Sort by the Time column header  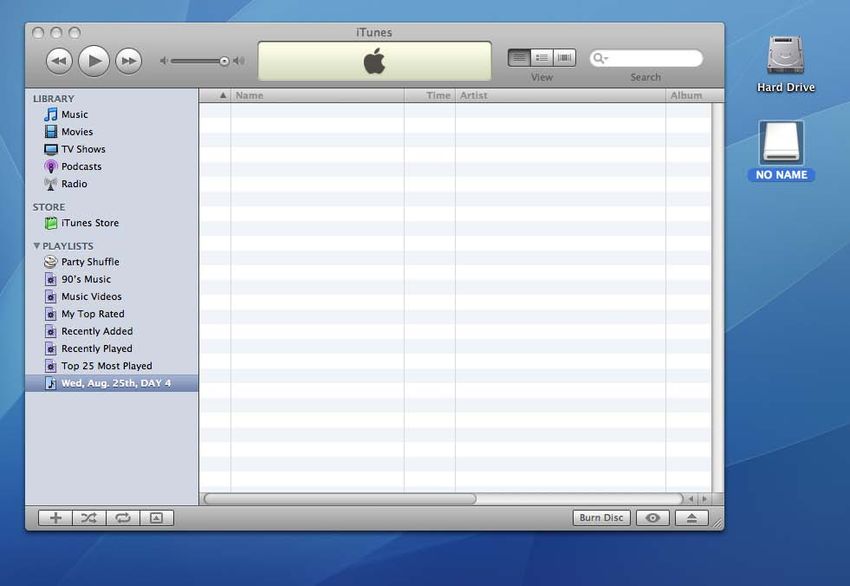click(430, 95)
